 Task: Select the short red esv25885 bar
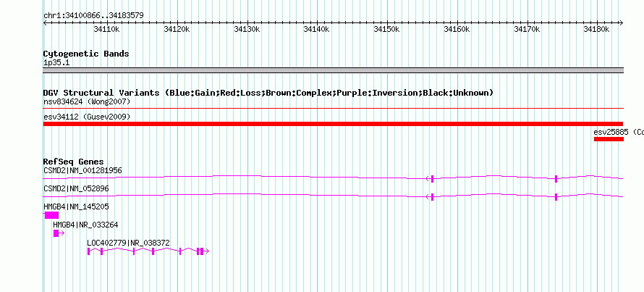(609, 139)
